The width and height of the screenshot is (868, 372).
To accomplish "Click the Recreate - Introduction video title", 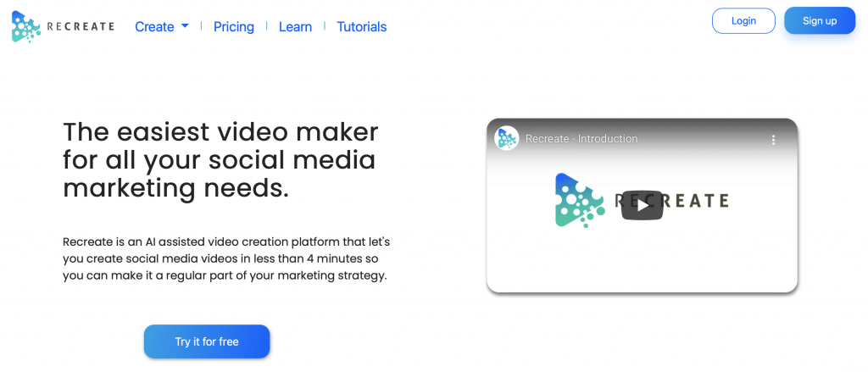I will click(x=581, y=139).
